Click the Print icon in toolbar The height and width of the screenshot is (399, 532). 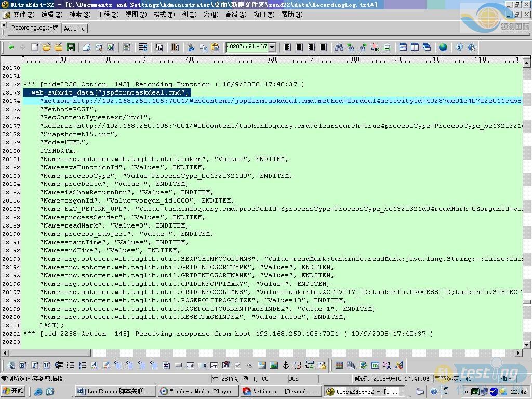point(86,47)
